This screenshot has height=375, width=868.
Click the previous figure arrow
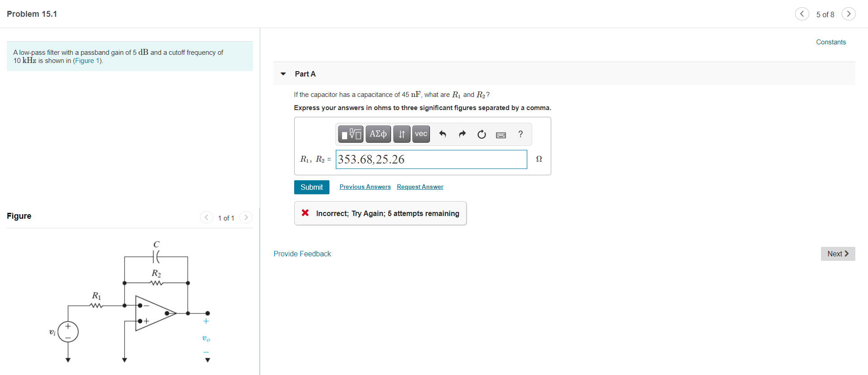tap(206, 217)
